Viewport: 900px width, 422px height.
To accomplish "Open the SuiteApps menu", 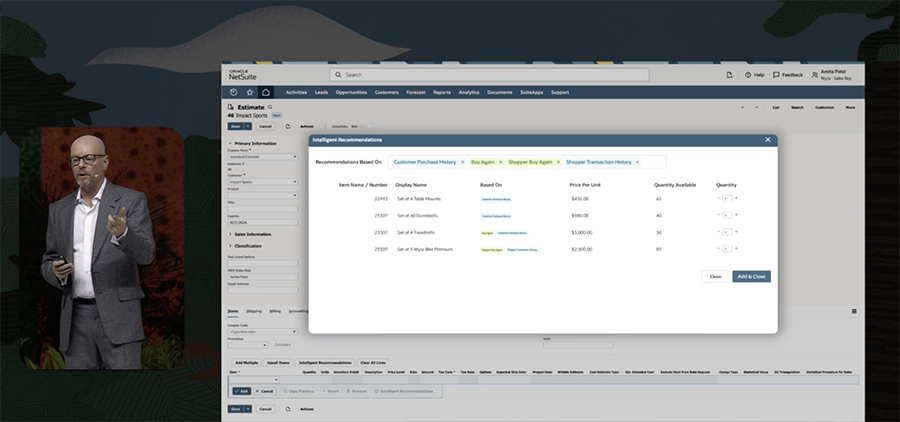I will coord(531,92).
